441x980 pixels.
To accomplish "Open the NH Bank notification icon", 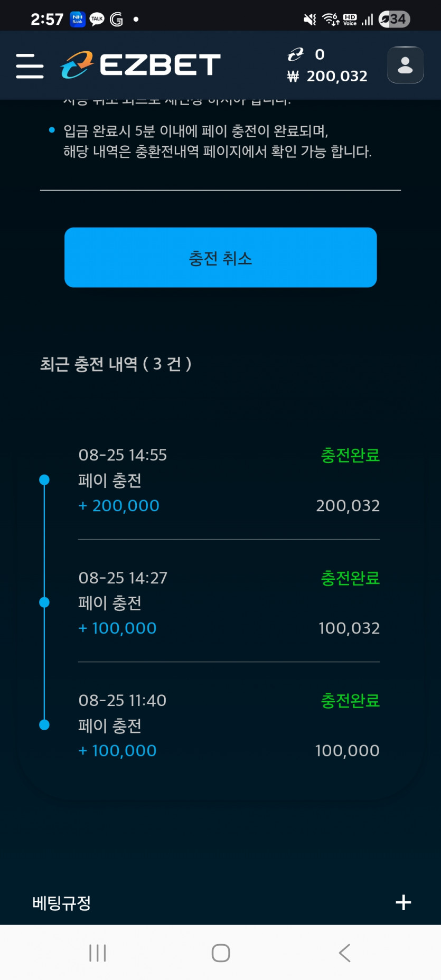I will click(78, 20).
